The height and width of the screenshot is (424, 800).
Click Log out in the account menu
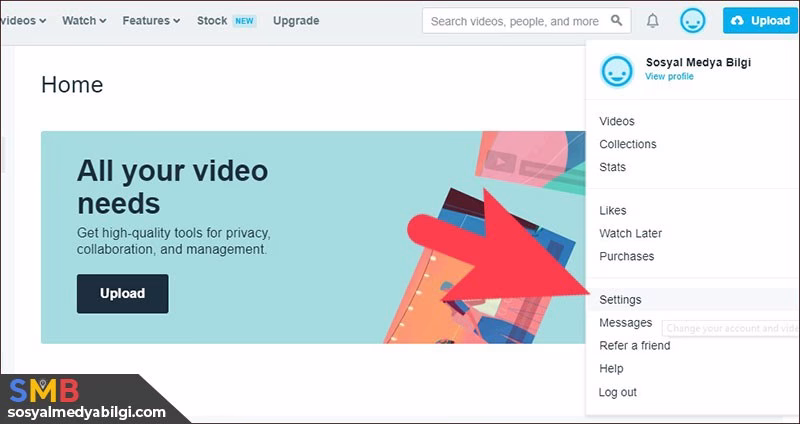618,392
